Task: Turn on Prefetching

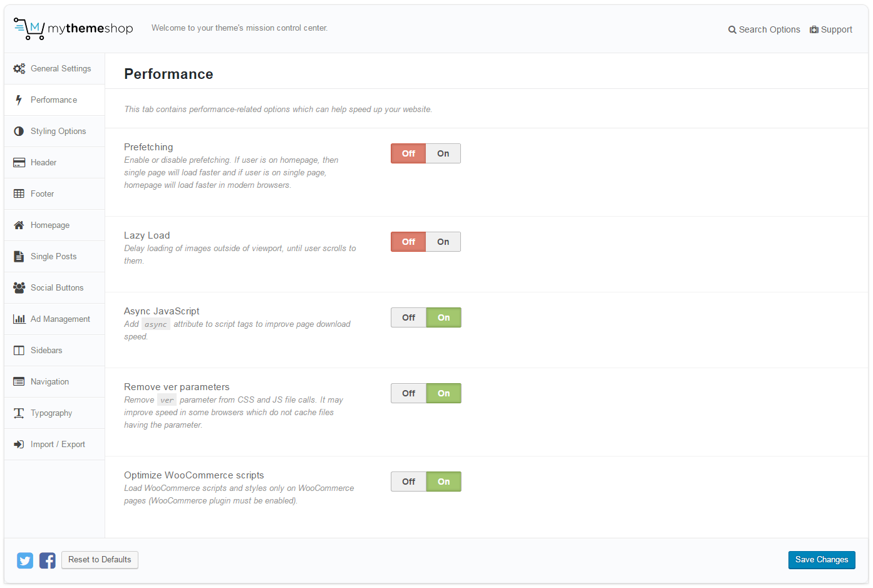Action: 443,153
